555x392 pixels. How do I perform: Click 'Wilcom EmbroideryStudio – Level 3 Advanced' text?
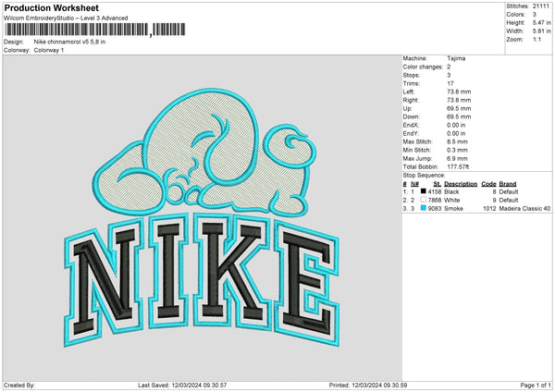click(66, 18)
